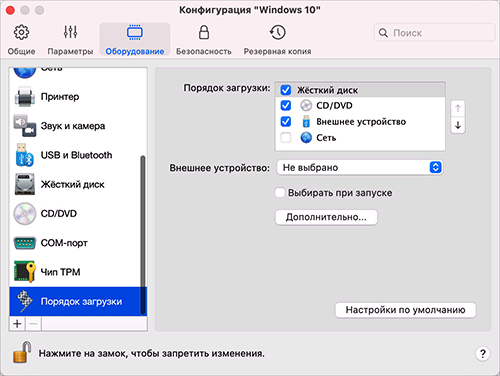Close the Конфигурация window with the red button
Screen dimensions: 500x376
tap(10, 10)
